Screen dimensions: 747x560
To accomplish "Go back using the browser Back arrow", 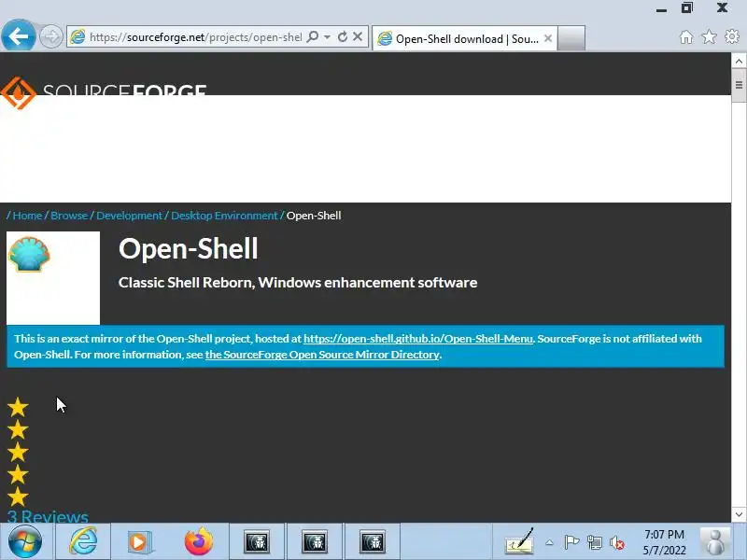I will tap(19, 35).
